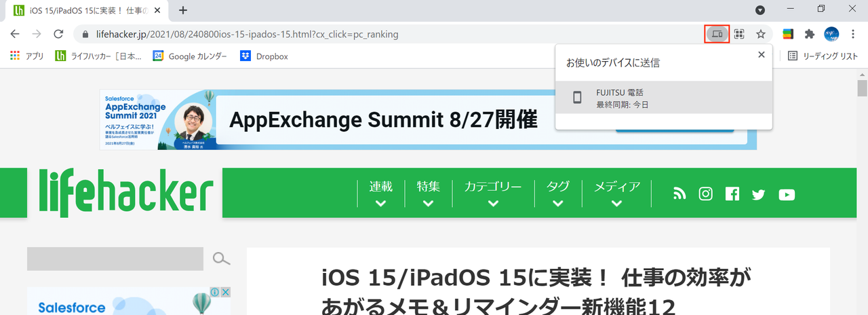Click the magnifier search icon
This screenshot has width=868, height=315.
click(x=221, y=259)
